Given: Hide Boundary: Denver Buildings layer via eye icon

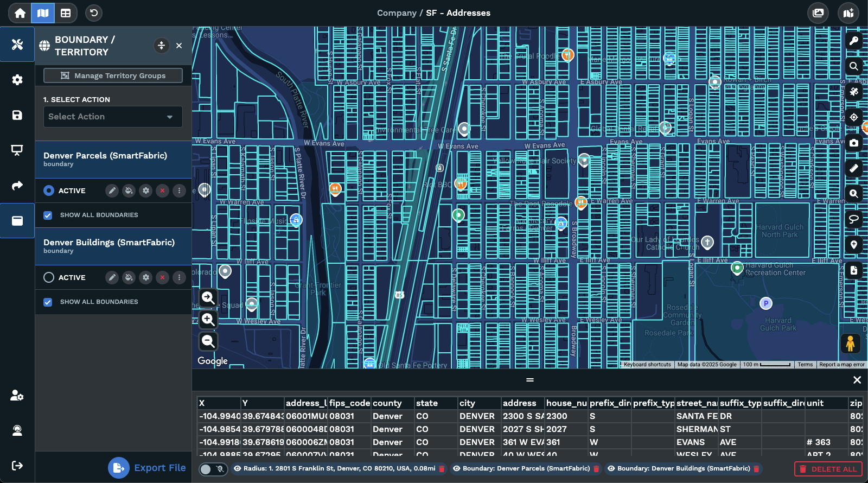Looking at the screenshot, I should [611, 469].
